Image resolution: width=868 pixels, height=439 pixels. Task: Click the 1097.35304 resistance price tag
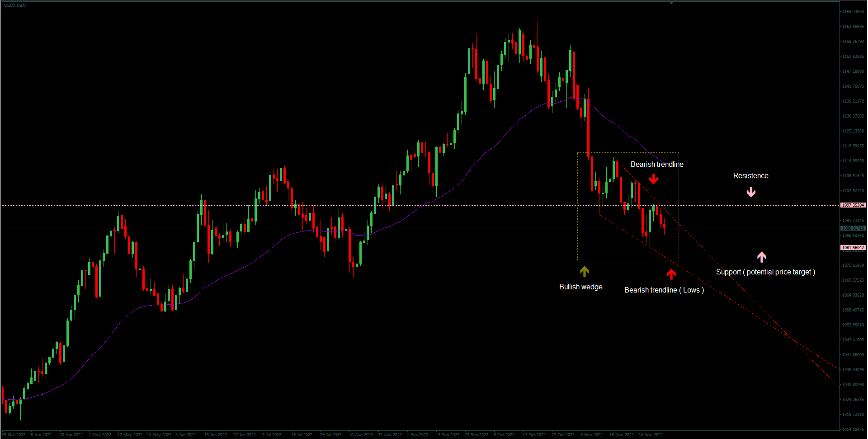[853, 205]
